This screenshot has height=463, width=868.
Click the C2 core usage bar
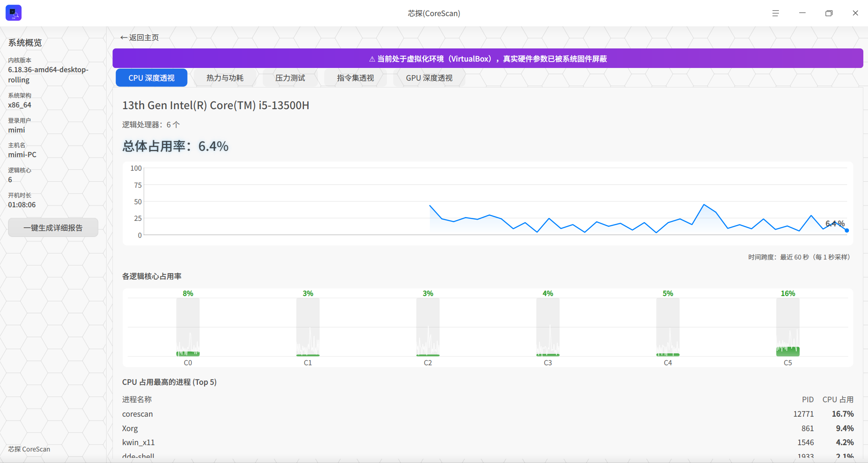tap(428, 327)
